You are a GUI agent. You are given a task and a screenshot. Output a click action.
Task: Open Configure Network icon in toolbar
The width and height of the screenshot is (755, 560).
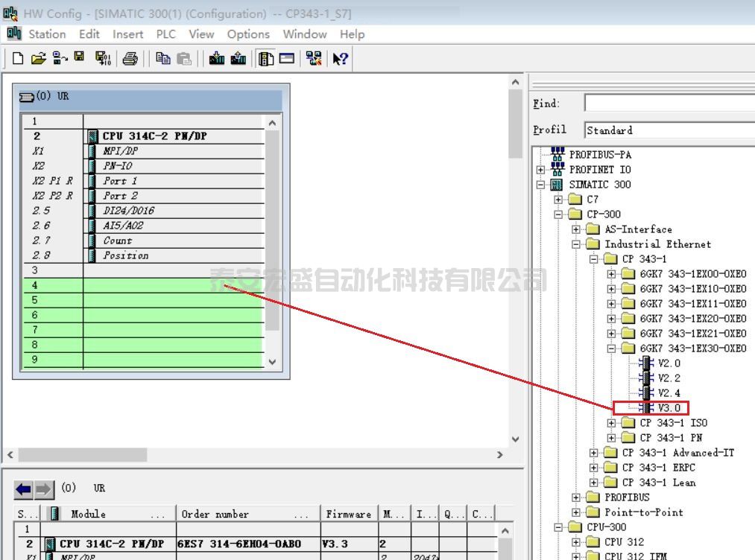click(314, 59)
